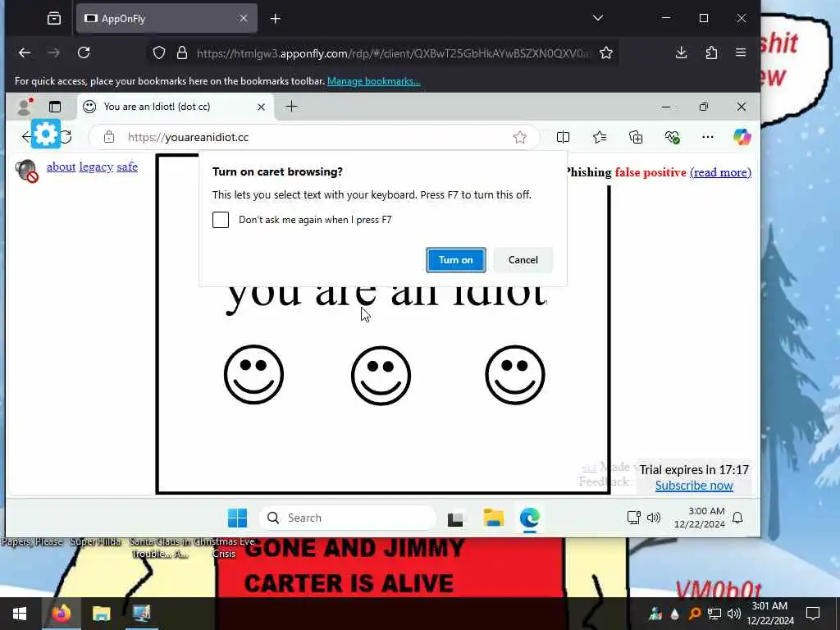Open remote clock showing 3:00 AM
The image size is (840, 630).
pyautogui.click(x=699, y=518)
